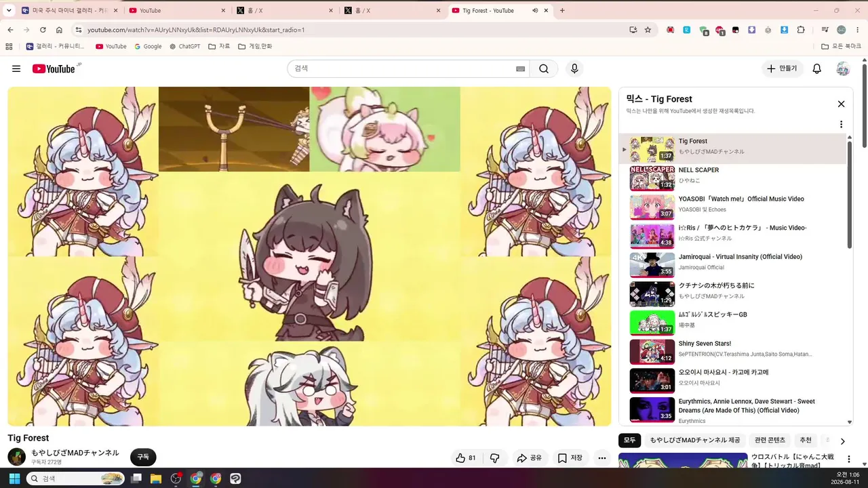
Task: Switch to the 미국 주식 마이너 갤러리 tab
Action: [x=69, y=10]
